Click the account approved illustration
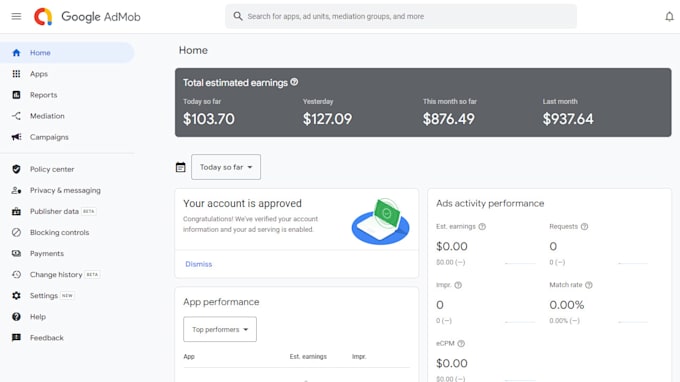Image resolution: width=680 pixels, height=382 pixels. coord(380,221)
